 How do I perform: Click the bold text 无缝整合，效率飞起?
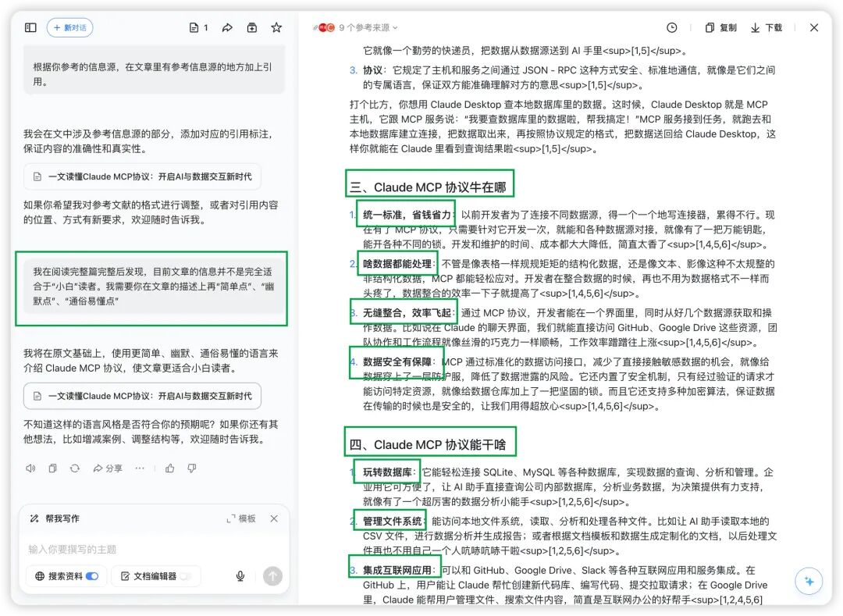(407, 312)
